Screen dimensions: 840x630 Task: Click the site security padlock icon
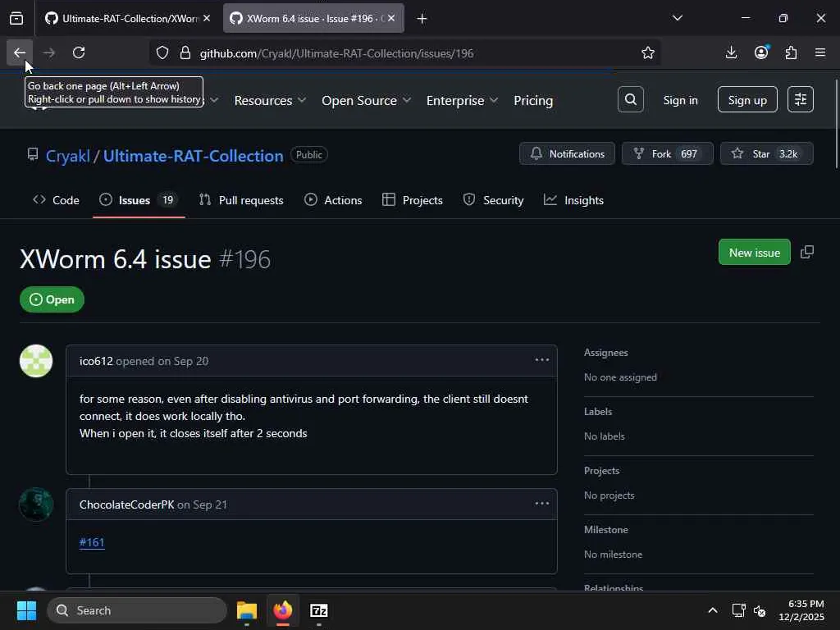pyautogui.click(x=185, y=52)
